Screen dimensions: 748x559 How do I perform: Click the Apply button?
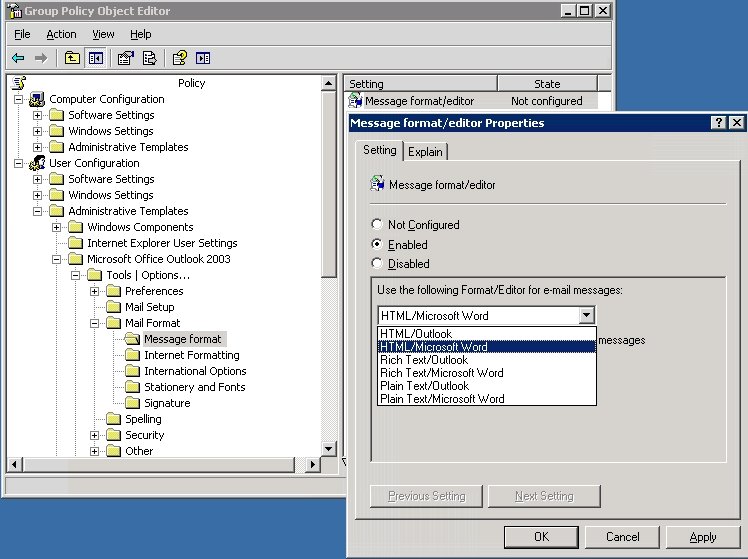click(x=703, y=537)
